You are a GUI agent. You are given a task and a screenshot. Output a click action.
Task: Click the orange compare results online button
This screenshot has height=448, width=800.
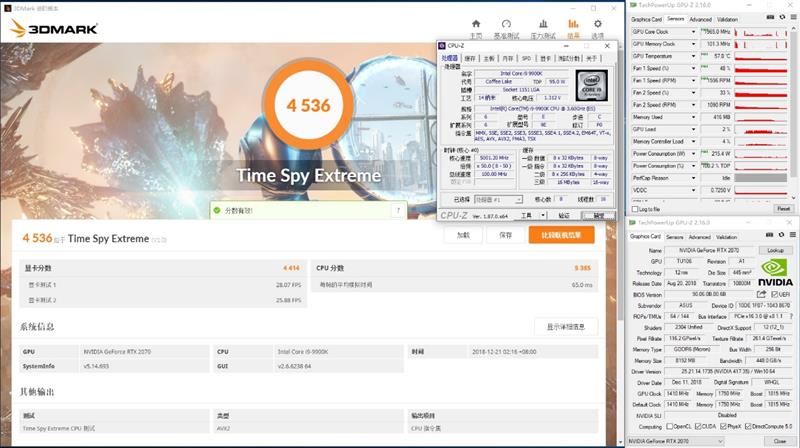coord(561,235)
